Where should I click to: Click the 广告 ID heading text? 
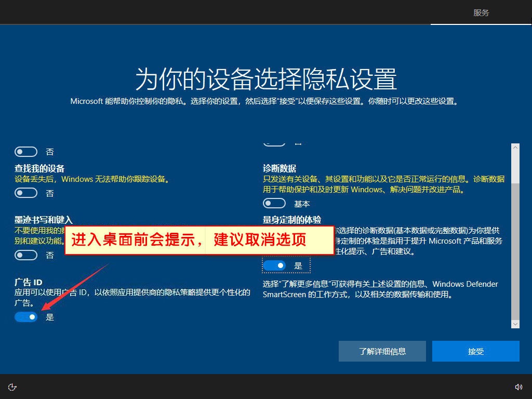pos(29,282)
